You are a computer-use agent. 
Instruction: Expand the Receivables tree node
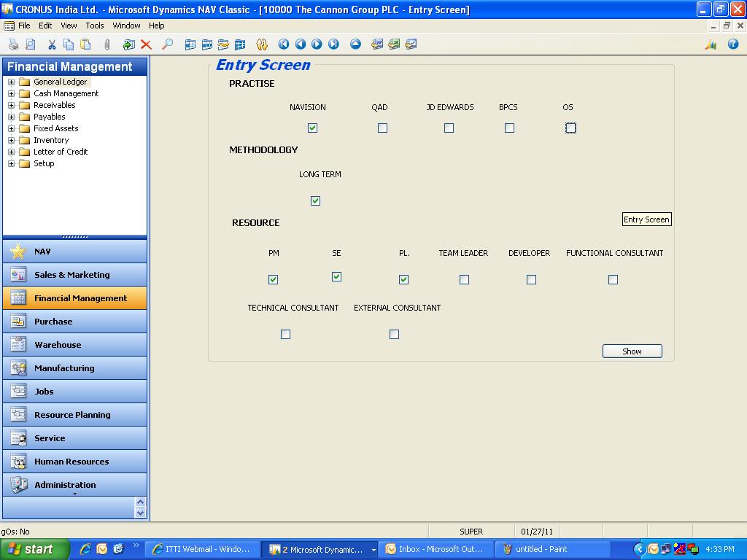[11, 105]
